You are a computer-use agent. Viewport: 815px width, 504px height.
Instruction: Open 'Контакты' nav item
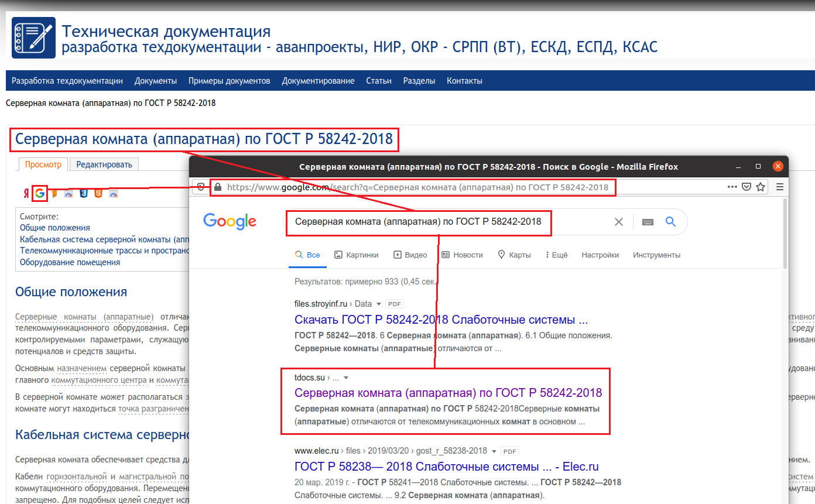[464, 81]
